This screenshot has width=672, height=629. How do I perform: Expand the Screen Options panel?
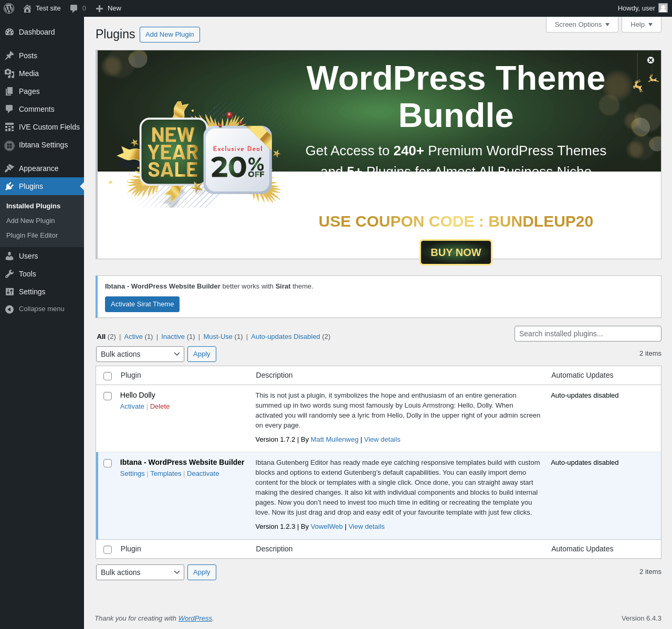[582, 25]
